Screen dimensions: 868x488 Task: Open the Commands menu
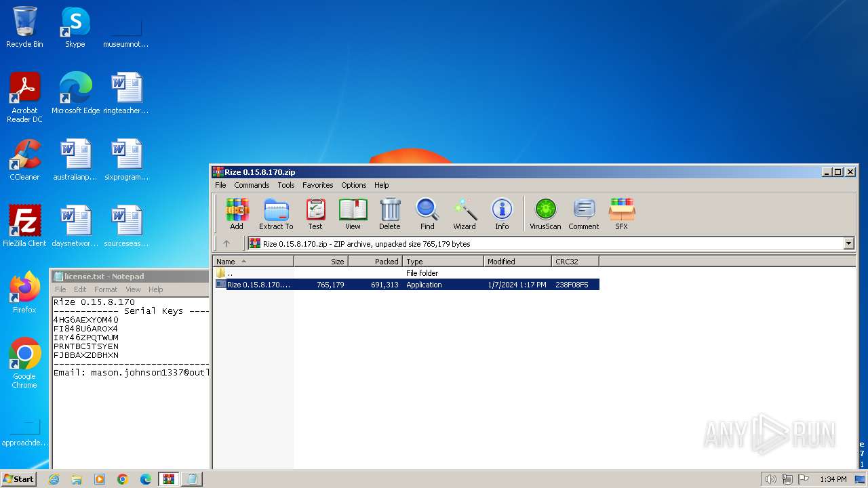pyautogui.click(x=252, y=185)
